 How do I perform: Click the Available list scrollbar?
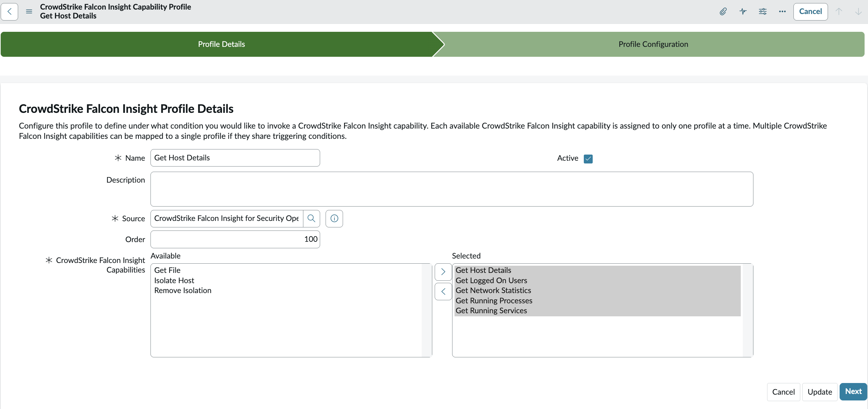426,310
